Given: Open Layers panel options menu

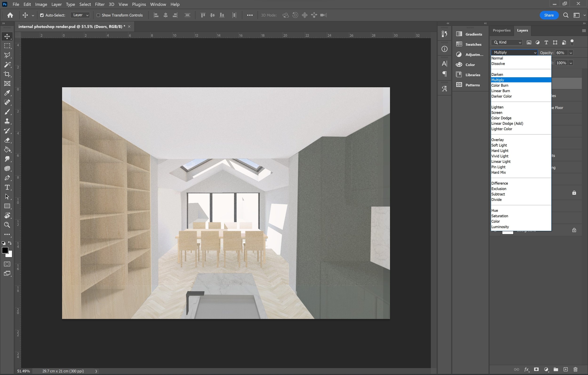Looking at the screenshot, I should 584,31.
